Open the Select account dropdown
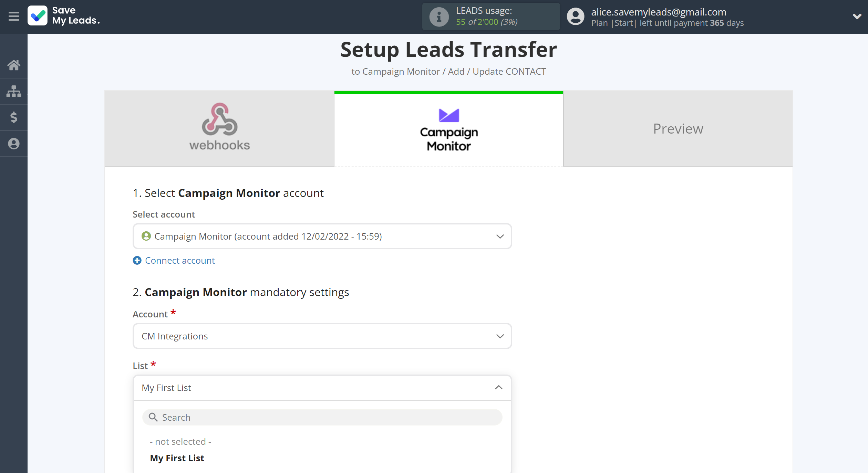The image size is (868, 473). (x=322, y=236)
